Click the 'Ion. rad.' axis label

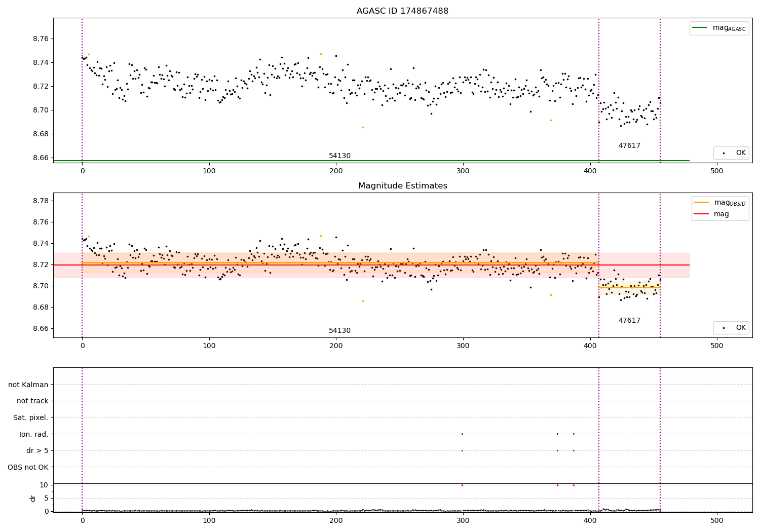(34, 434)
